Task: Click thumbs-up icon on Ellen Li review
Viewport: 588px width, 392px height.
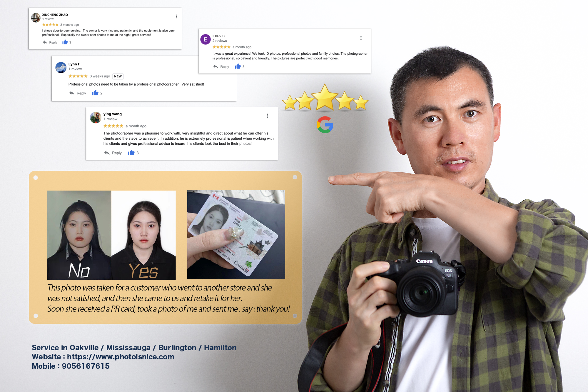Action: 238,66
